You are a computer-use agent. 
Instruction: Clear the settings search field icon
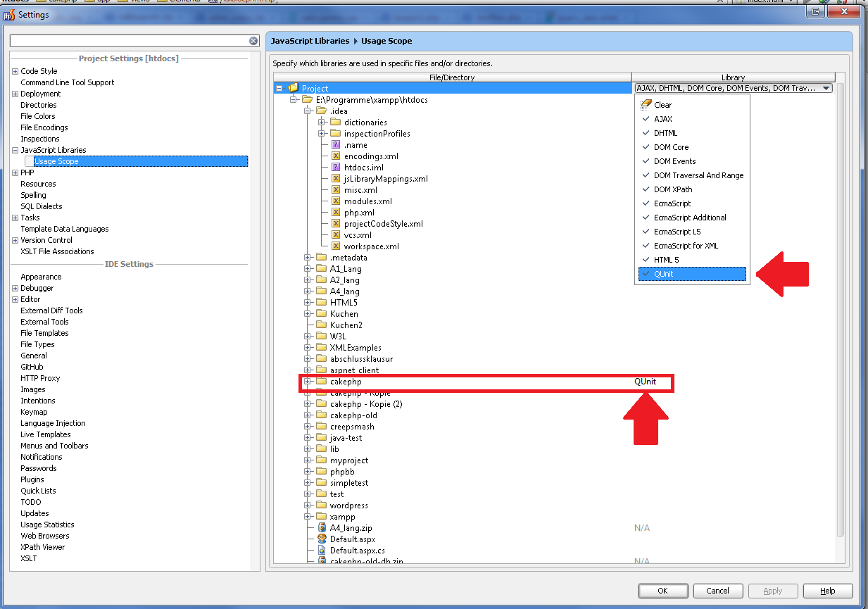point(253,41)
